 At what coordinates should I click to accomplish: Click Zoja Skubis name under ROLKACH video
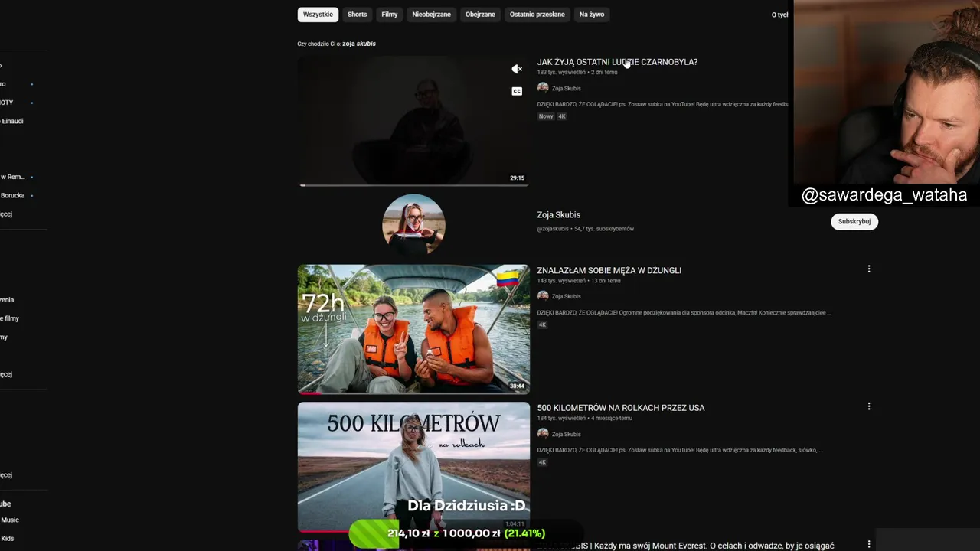[566, 435]
